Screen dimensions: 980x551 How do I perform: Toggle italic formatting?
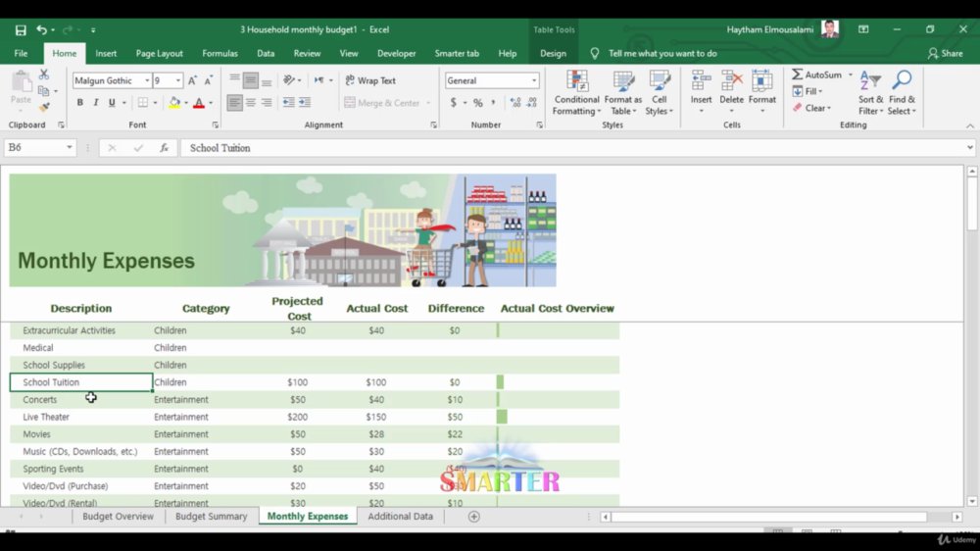pos(96,103)
